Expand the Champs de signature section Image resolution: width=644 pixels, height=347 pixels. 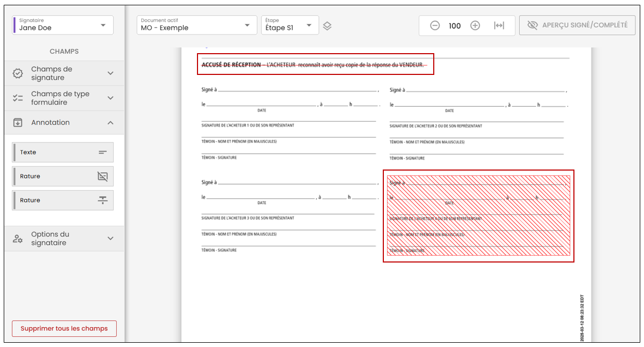(63, 73)
